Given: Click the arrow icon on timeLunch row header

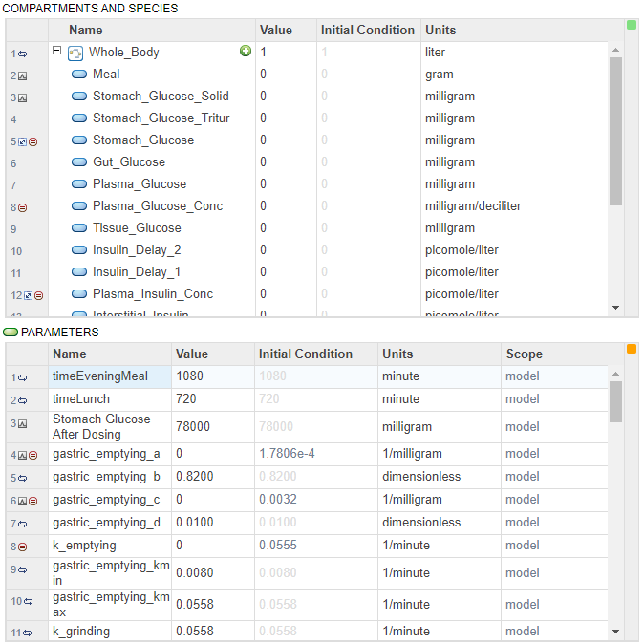Looking at the screenshot, I should coord(23,401).
